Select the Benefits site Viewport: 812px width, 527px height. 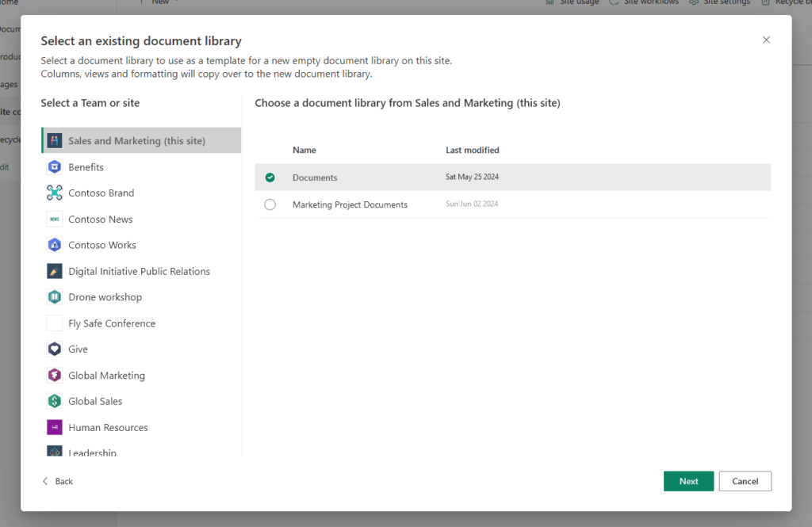(x=141, y=166)
